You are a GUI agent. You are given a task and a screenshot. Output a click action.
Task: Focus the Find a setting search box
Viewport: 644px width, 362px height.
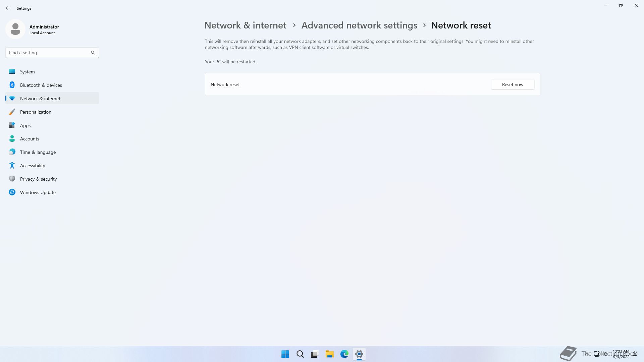(52, 53)
